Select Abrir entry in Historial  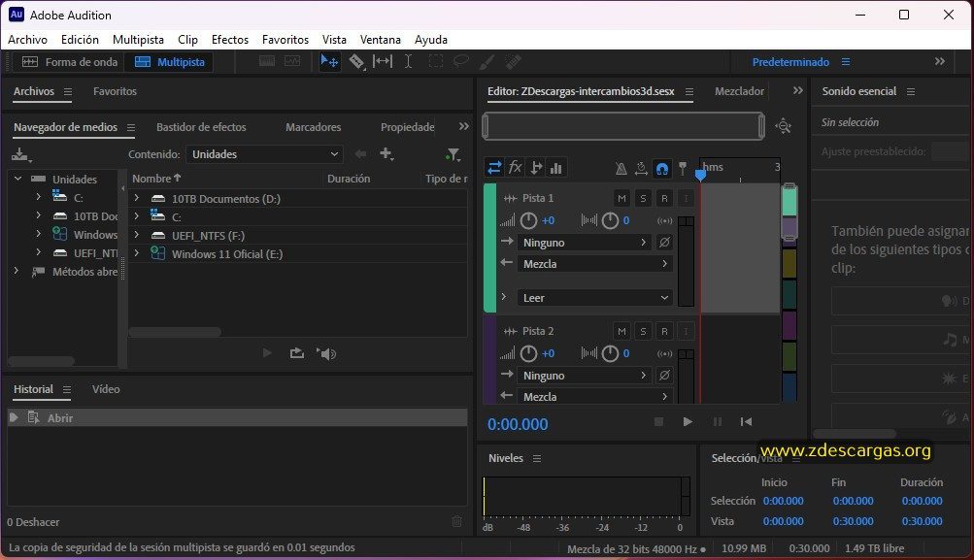point(237,418)
